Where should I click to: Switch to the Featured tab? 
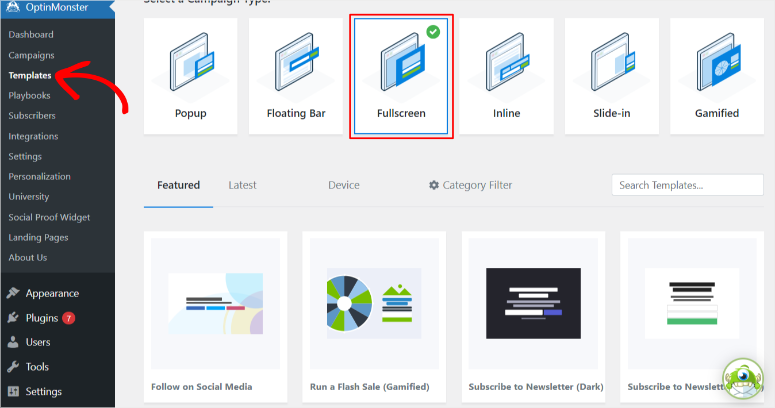click(x=178, y=185)
